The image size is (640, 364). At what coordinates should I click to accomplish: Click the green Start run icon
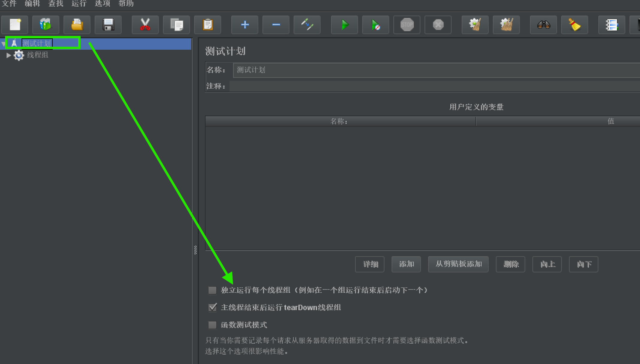(x=344, y=25)
